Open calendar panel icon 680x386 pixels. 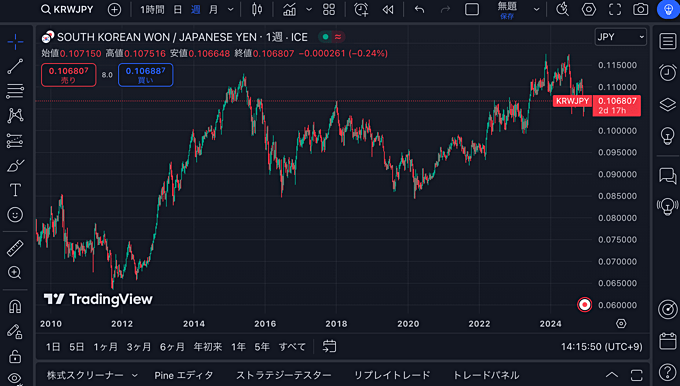[x=668, y=341]
